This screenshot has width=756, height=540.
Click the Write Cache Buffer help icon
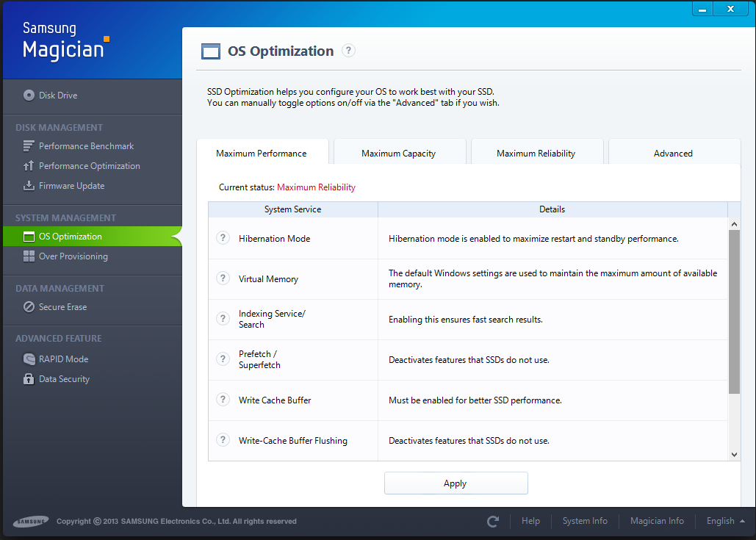tap(223, 400)
